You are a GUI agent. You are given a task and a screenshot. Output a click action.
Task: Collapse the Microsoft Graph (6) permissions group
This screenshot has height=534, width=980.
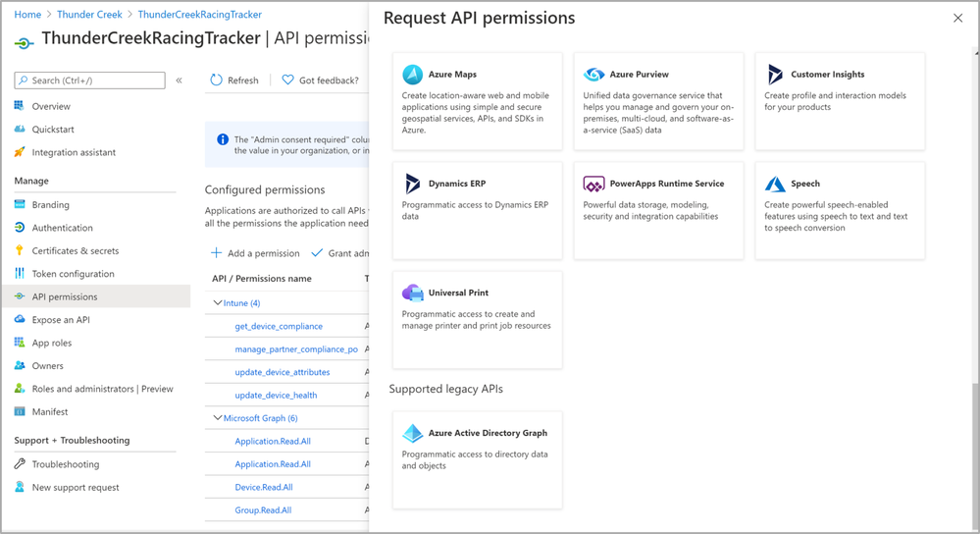point(218,418)
